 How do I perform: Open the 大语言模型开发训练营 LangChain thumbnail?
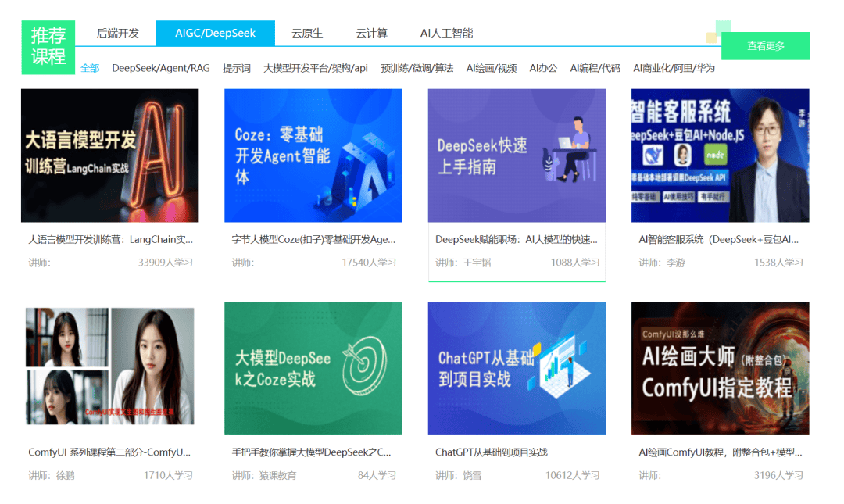click(x=110, y=155)
